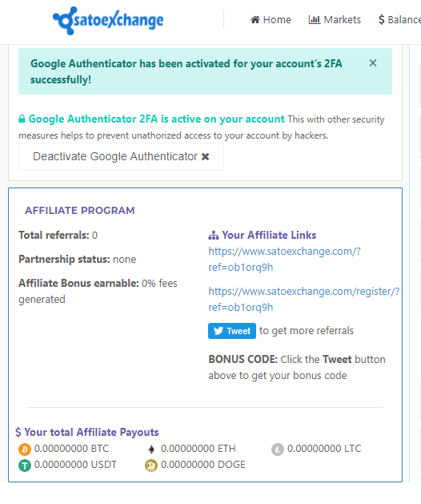This screenshot has height=504, width=421.
Task: Click the Ethereum ETH payout icon
Action: coord(151,449)
